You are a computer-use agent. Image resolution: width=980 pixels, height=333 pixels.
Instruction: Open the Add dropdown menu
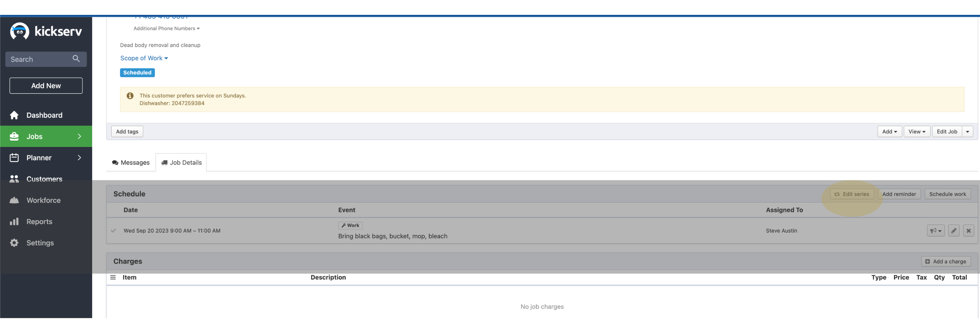point(889,132)
